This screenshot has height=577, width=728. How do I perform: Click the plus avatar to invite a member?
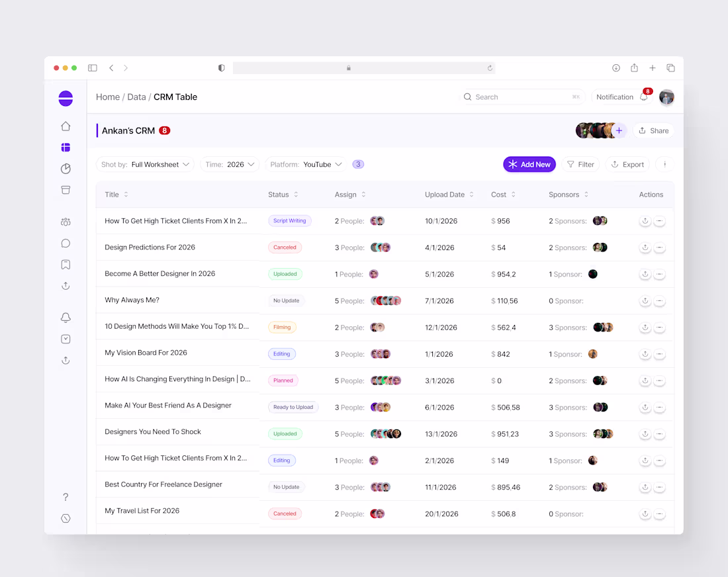[619, 130]
